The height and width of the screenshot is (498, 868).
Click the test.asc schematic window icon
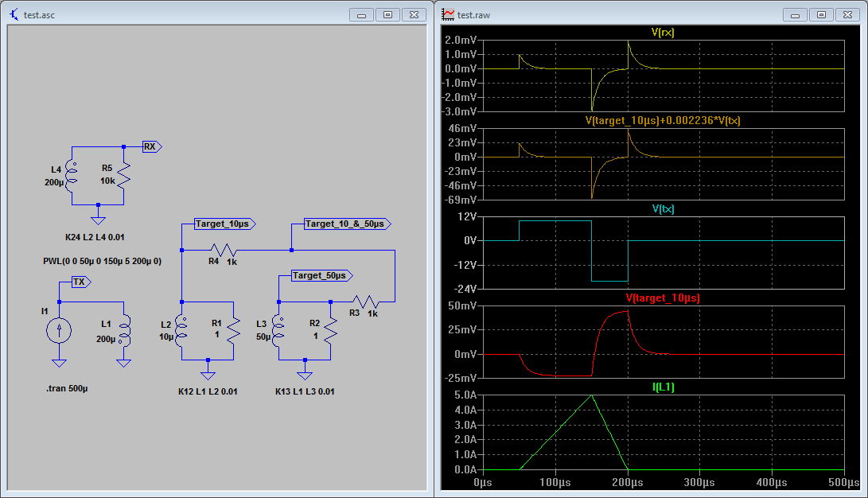point(13,14)
